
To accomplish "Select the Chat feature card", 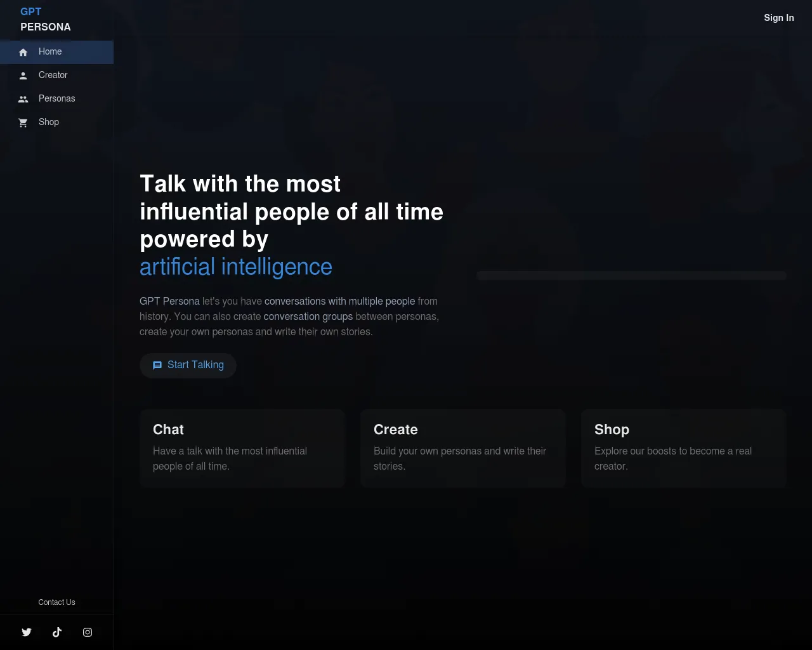I will (x=242, y=448).
